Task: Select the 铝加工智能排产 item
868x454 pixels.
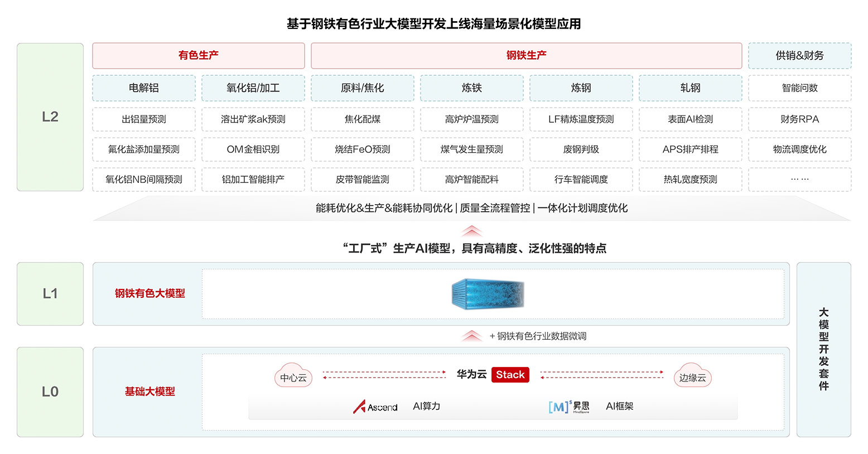Action: [253, 180]
